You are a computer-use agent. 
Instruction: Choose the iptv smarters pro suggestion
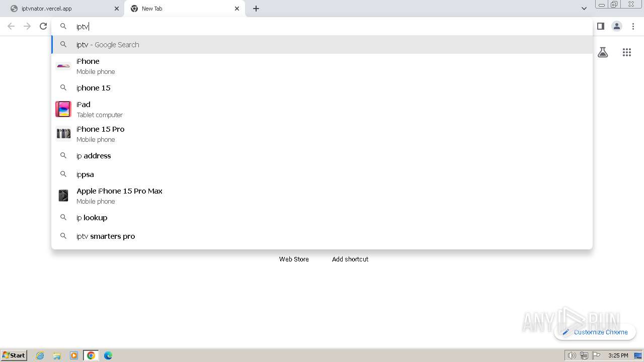322,236
